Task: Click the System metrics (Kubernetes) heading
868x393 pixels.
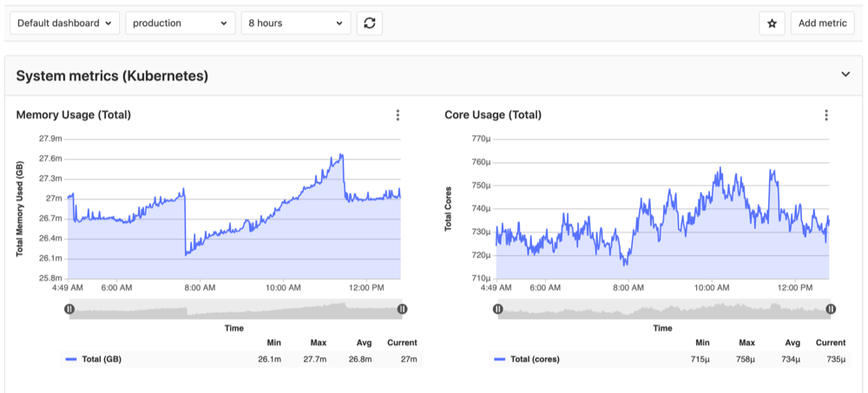Action: click(112, 76)
